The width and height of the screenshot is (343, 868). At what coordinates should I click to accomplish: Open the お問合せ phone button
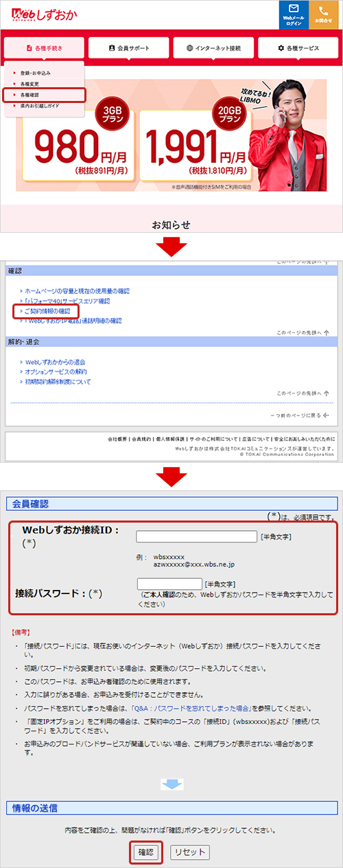point(324,14)
